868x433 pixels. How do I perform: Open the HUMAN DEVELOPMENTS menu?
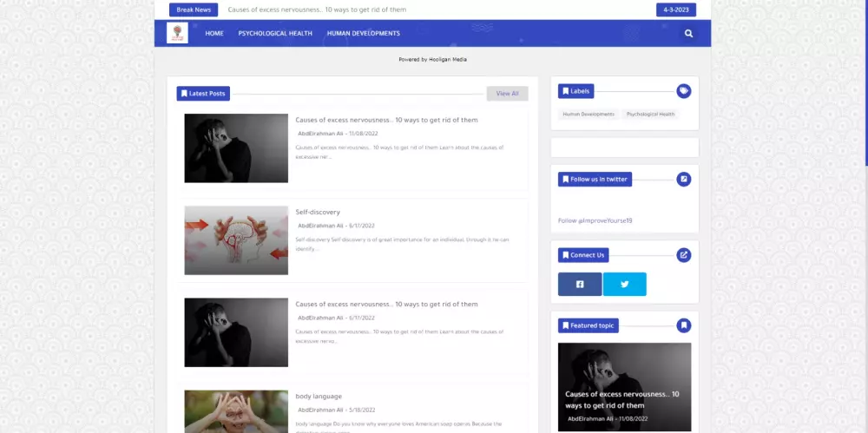(363, 33)
